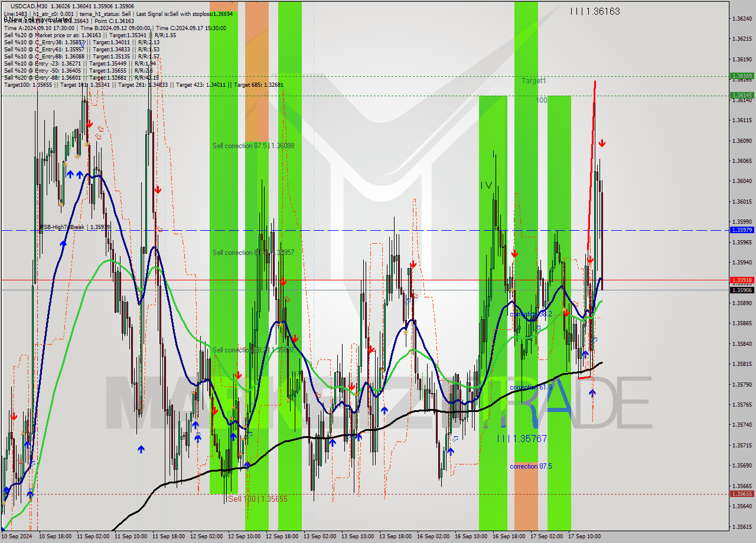Click the green 1.36145 price tag
This screenshot has height=543, width=756.
(741, 95)
